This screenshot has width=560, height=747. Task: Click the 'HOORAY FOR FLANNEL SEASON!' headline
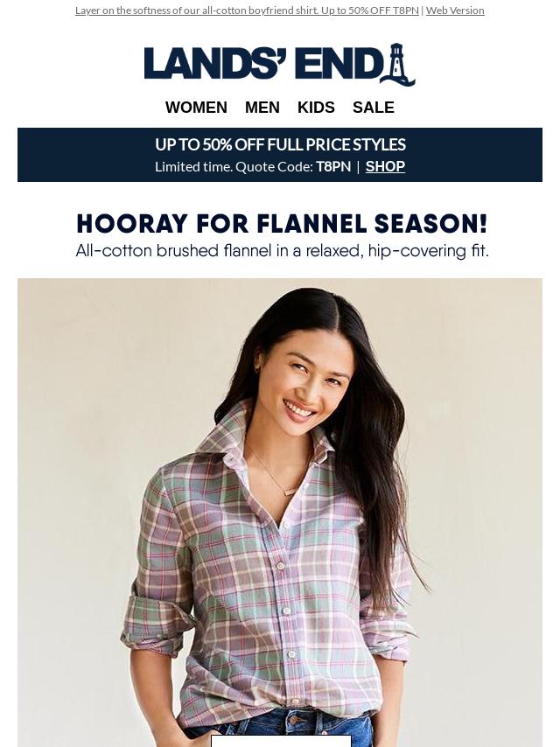pos(282,224)
